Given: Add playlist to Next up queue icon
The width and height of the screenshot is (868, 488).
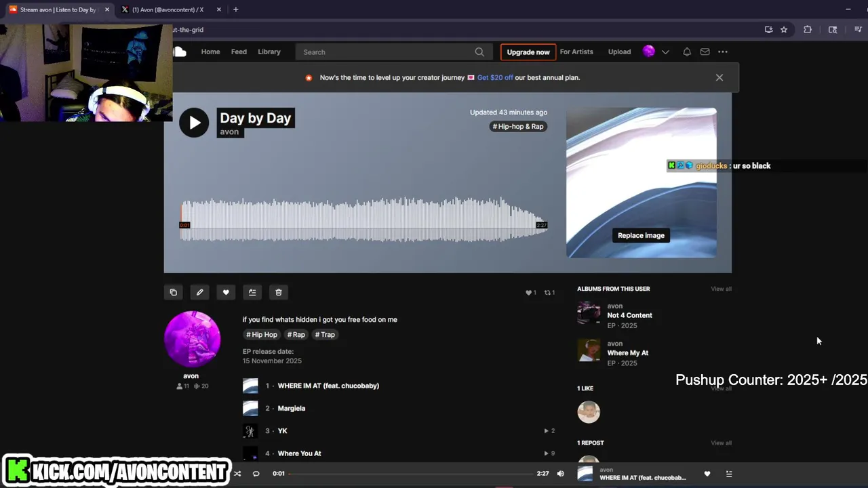Looking at the screenshot, I should [x=252, y=292].
